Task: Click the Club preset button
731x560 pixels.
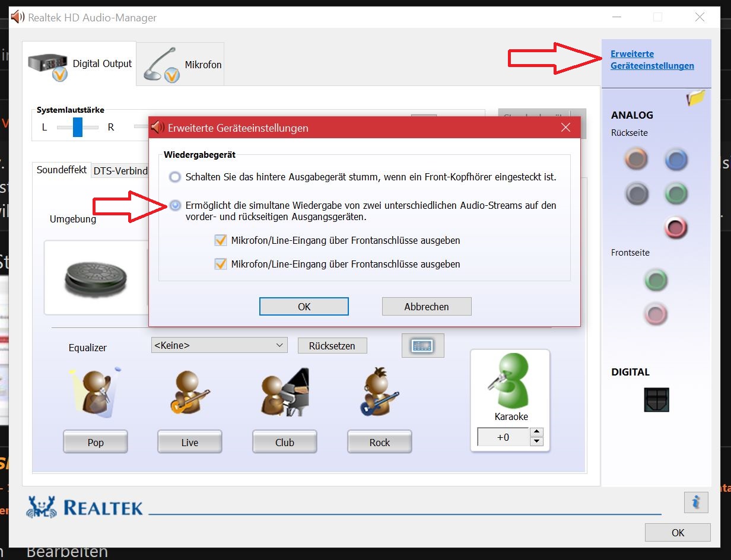Action: pyautogui.click(x=285, y=443)
